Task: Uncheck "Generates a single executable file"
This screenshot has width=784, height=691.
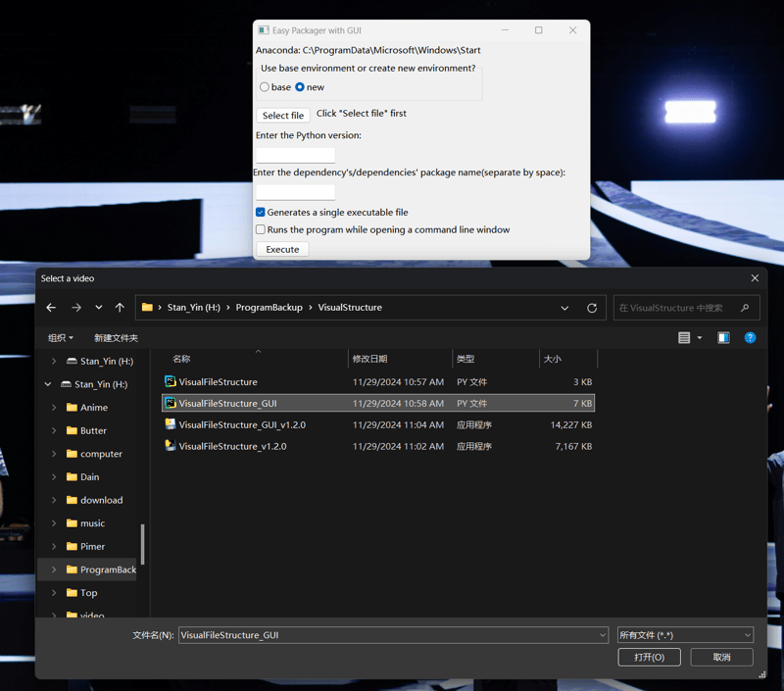Action: 261,213
